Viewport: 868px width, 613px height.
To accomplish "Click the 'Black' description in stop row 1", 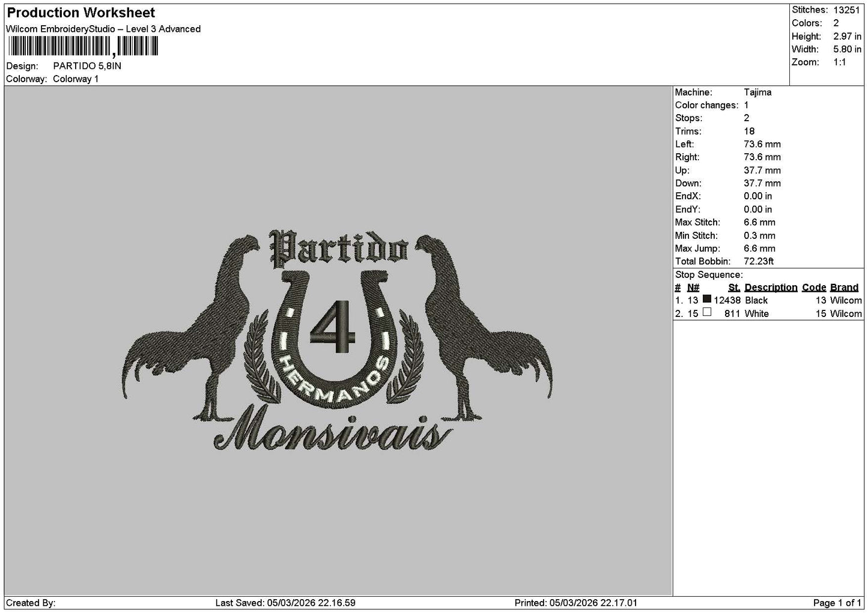I will point(756,300).
